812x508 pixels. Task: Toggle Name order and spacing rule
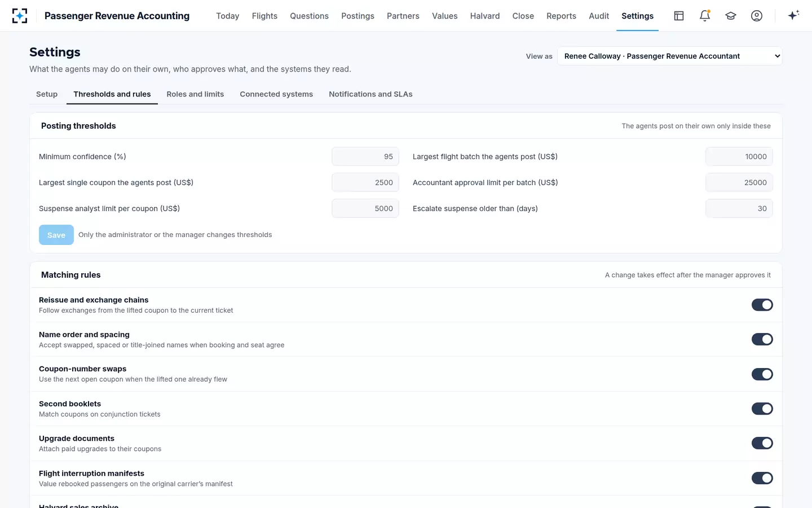pyautogui.click(x=762, y=339)
